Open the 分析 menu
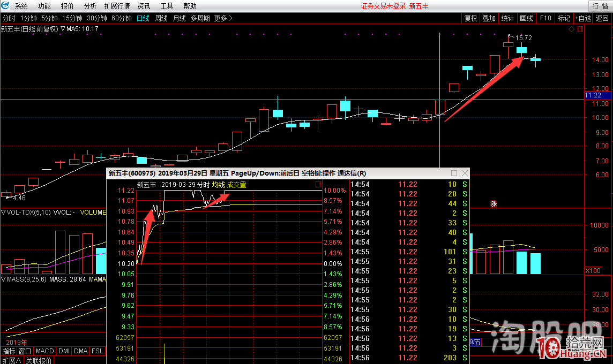The image size is (613, 364). pos(91,6)
